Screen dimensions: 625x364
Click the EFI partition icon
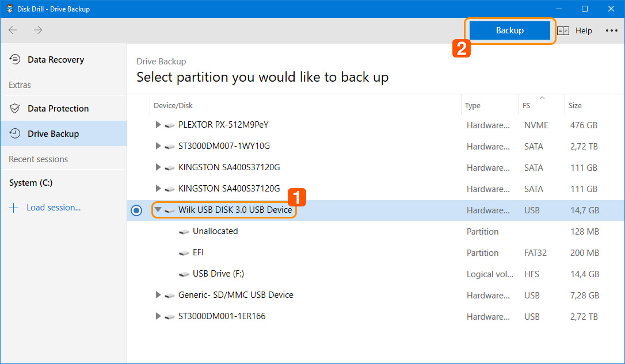(x=184, y=252)
